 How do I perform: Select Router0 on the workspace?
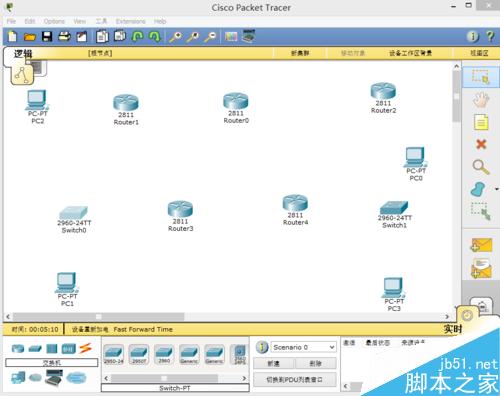pos(236,101)
